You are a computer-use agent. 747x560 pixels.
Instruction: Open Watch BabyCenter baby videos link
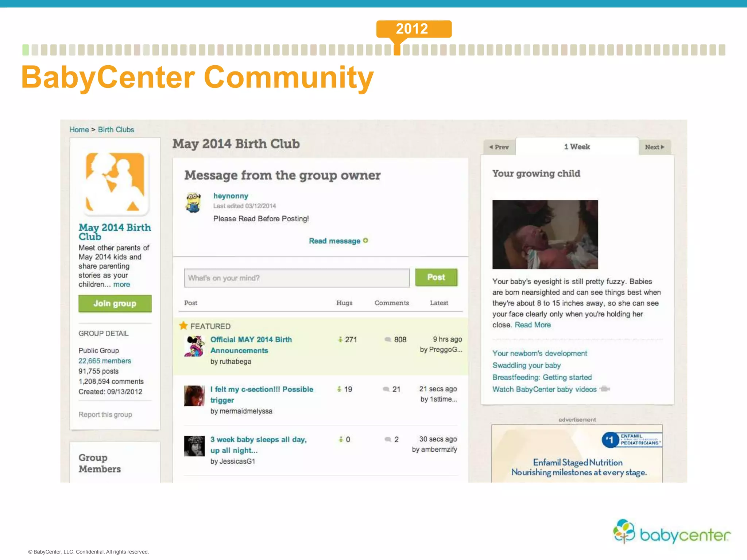pos(545,389)
